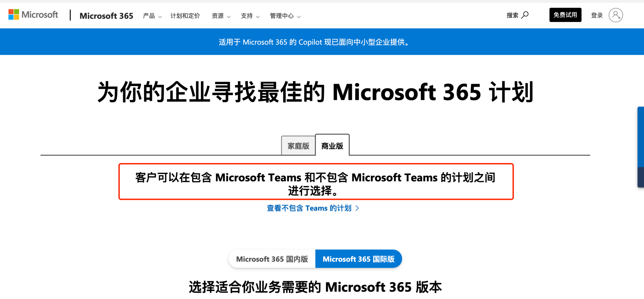Expand the 管理中心 dropdown menu

click(x=285, y=16)
